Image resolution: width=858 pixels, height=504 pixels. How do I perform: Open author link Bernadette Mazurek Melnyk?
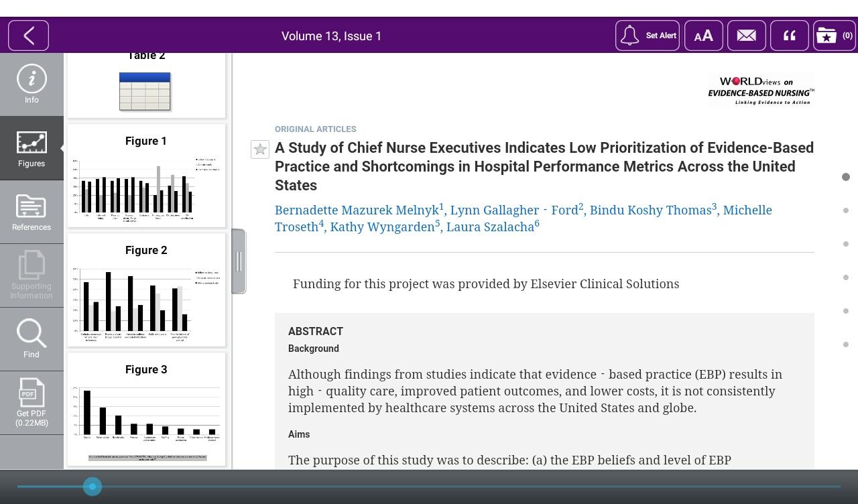357,210
